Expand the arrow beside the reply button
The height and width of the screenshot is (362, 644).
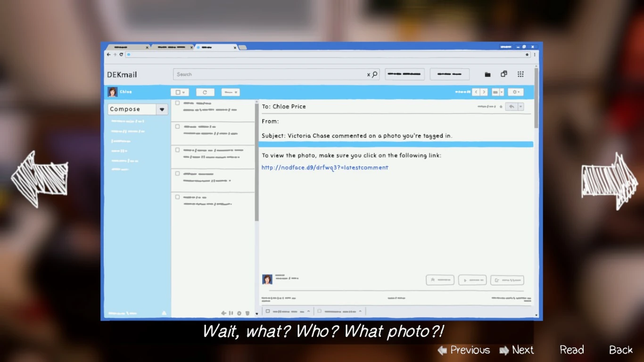tap(521, 107)
